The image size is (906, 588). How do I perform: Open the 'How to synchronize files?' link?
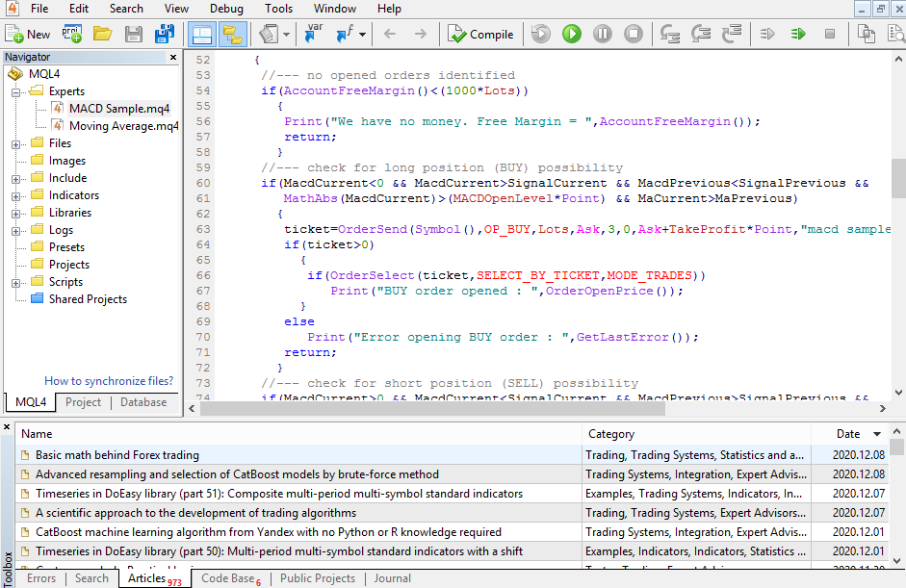point(109,381)
